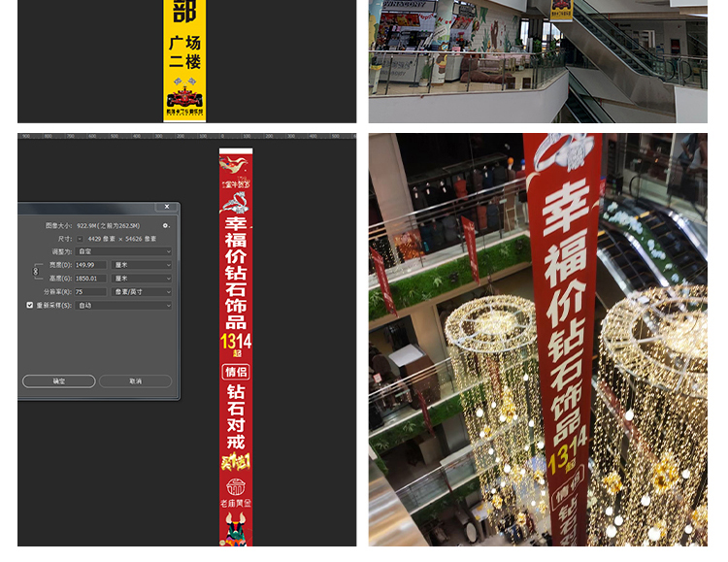Image resolution: width=728 pixels, height=562 pixels.
Task: Toggle the 重新采样 resample checkbox
Action: pyautogui.click(x=30, y=305)
